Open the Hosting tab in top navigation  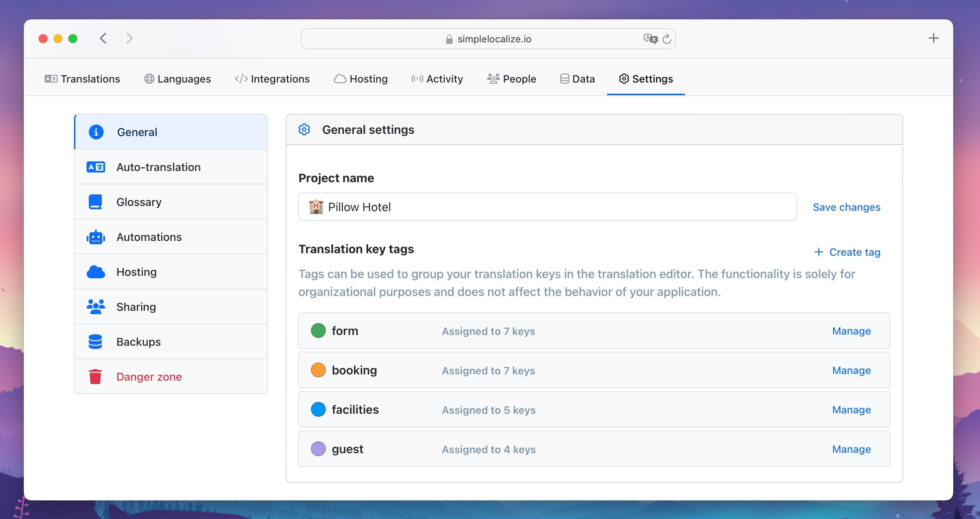tap(361, 79)
